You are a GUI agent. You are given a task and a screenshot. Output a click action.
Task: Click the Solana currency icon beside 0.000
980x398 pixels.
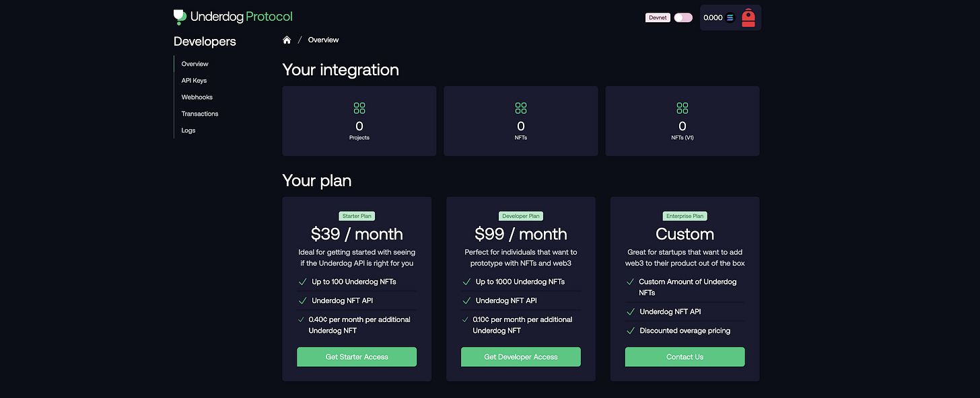[x=730, y=18]
